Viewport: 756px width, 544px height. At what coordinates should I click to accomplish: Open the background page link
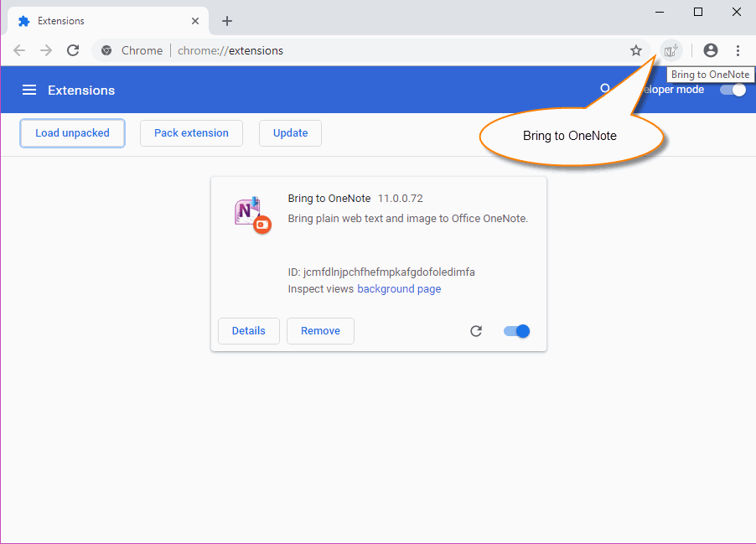(399, 289)
